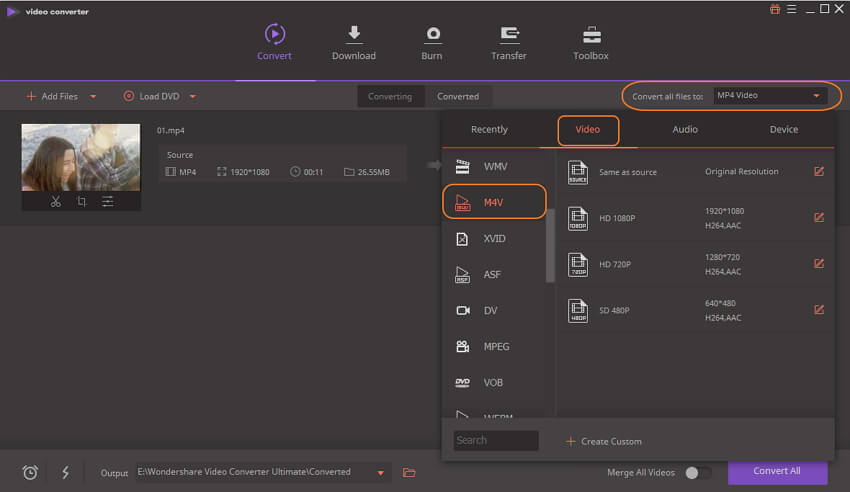Click the gift box icon
The width and height of the screenshot is (850, 492).
tap(775, 9)
